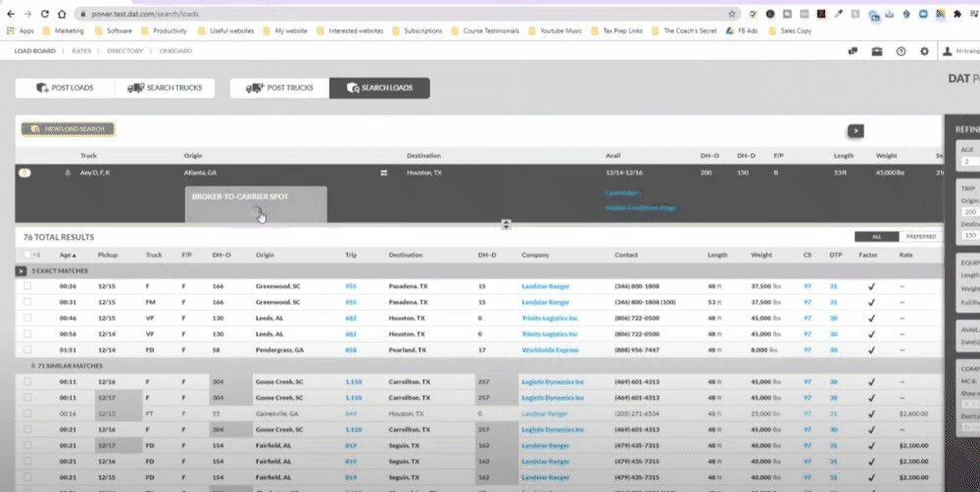Open the FB Ads bookmark
Viewport: 980px width, 492px height.
pyautogui.click(x=742, y=30)
